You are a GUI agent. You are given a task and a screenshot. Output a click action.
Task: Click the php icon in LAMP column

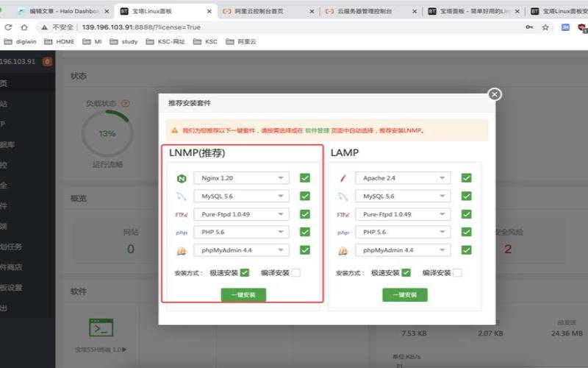pyautogui.click(x=343, y=233)
